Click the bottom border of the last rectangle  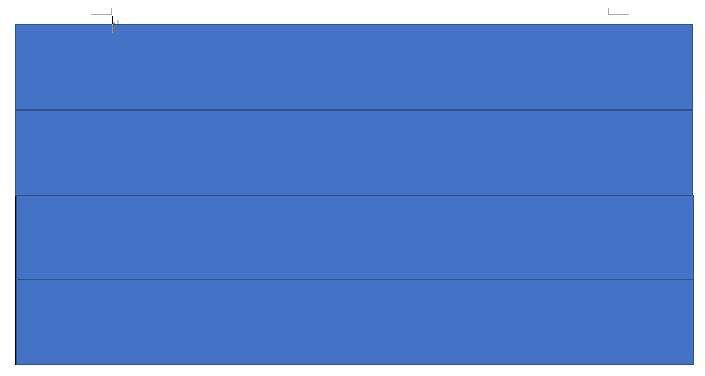click(x=354, y=364)
